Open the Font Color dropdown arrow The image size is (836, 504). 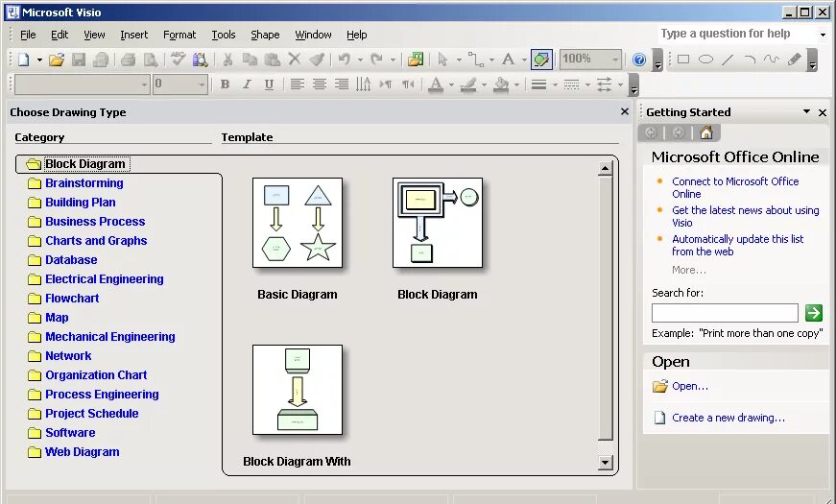[x=451, y=84]
